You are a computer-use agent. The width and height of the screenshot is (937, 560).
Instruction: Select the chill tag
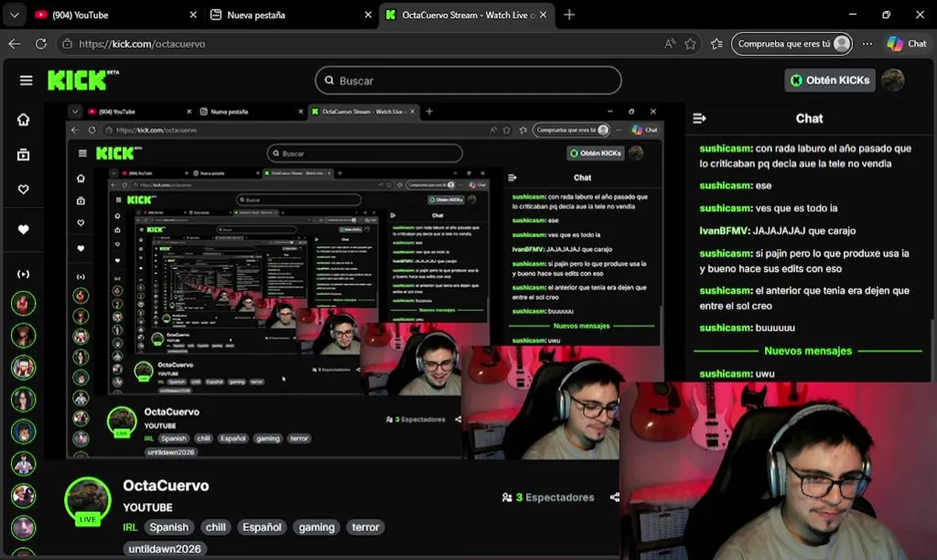216,527
